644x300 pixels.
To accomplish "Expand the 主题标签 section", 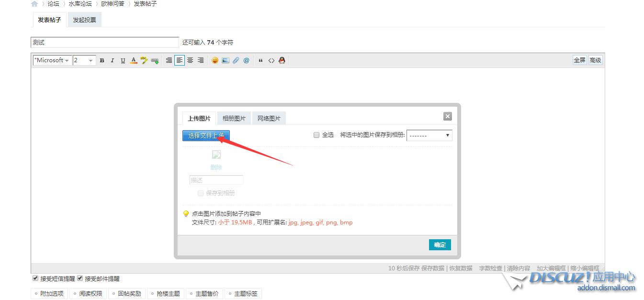I will coord(242,294).
